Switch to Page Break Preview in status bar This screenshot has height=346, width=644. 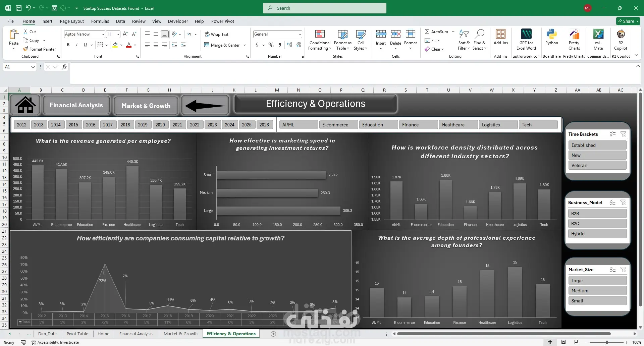577,342
